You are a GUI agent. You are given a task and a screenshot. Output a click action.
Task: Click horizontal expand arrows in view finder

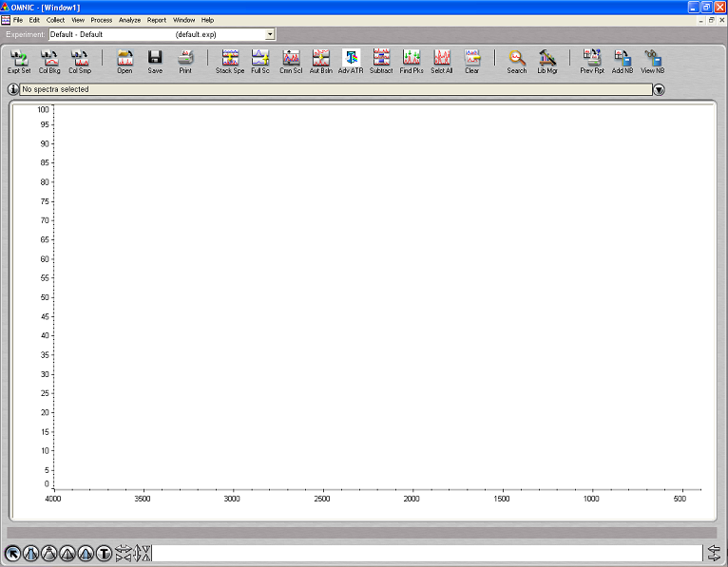point(124,549)
